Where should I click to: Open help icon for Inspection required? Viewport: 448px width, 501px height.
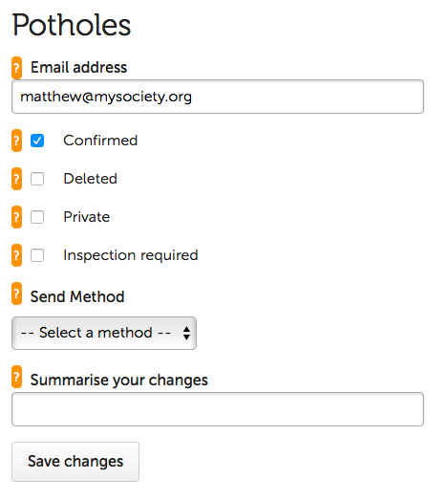(x=16, y=255)
